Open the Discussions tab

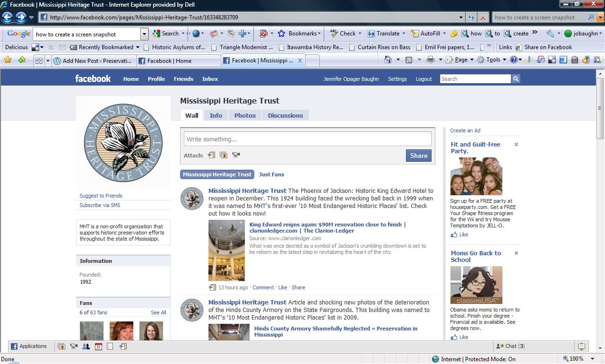(285, 115)
